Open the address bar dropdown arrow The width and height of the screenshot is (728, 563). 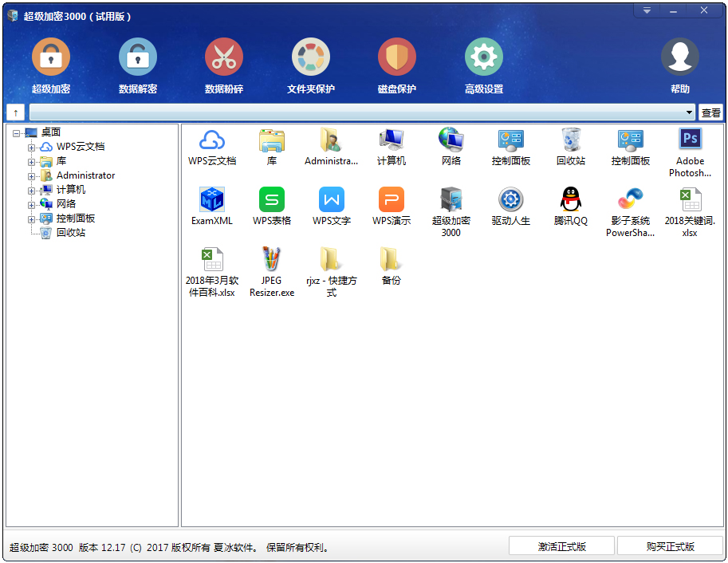(x=689, y=113)
